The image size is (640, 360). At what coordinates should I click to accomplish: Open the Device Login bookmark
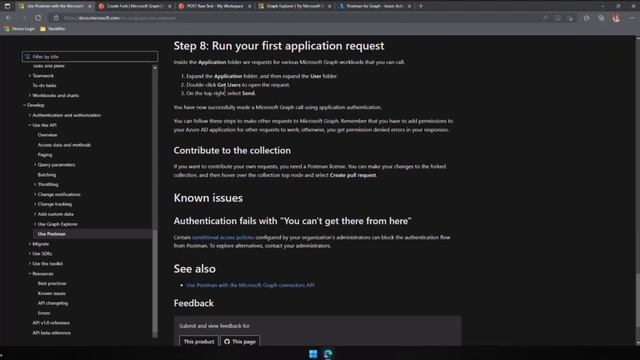pyautogui.click(x=19, y=29)
